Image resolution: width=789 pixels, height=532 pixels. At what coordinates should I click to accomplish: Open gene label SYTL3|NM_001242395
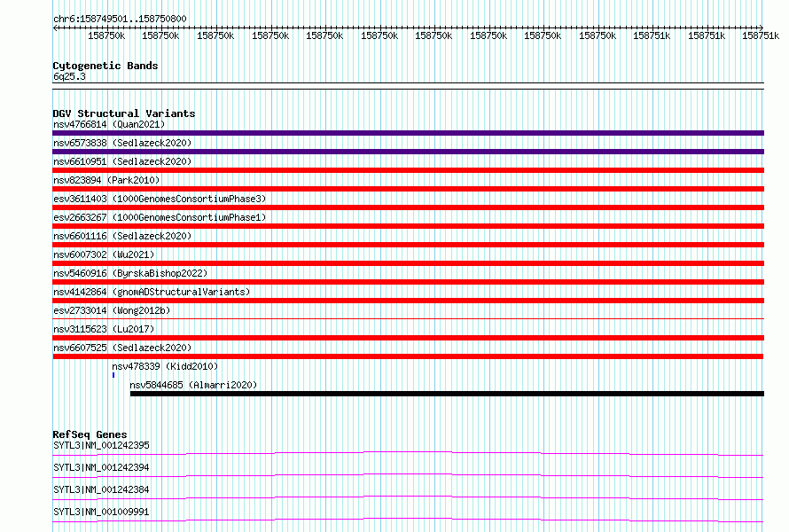(x=101, y=445)
